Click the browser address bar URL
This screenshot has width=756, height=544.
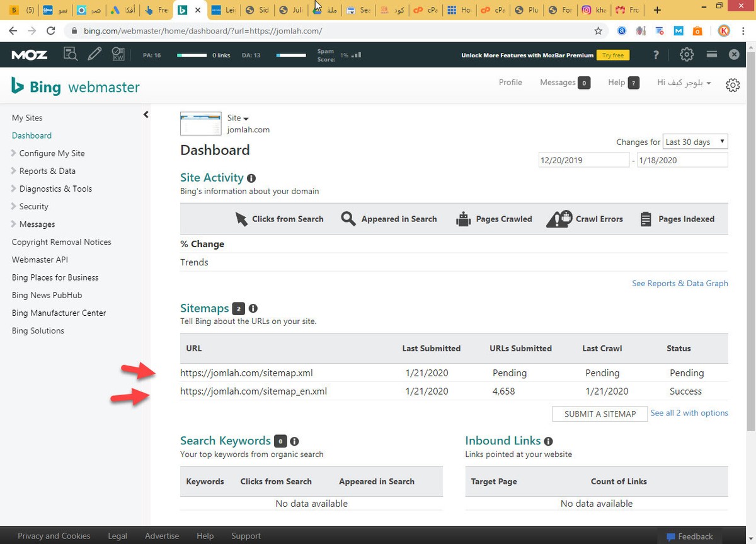click(x=203, y=30)
